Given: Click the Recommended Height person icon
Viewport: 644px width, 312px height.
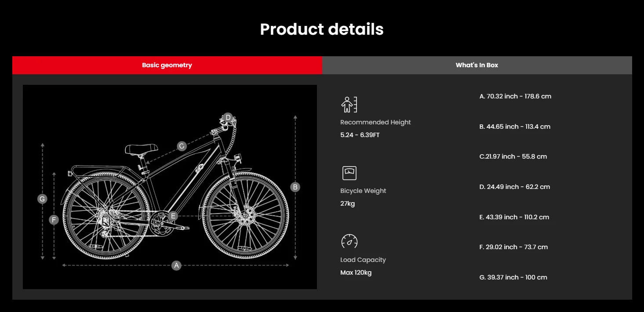Looking at the screenshot, I should point(349,105).
